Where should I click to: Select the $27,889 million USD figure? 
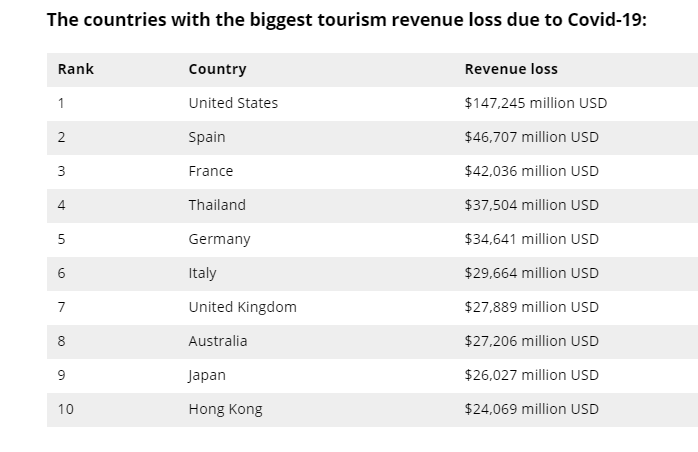pos(531,307)
